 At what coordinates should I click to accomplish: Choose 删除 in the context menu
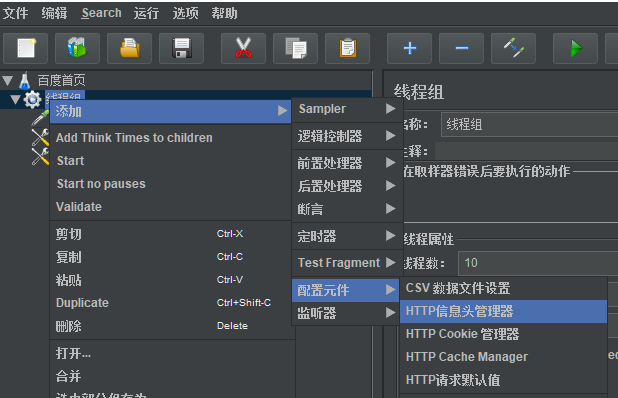171,326
